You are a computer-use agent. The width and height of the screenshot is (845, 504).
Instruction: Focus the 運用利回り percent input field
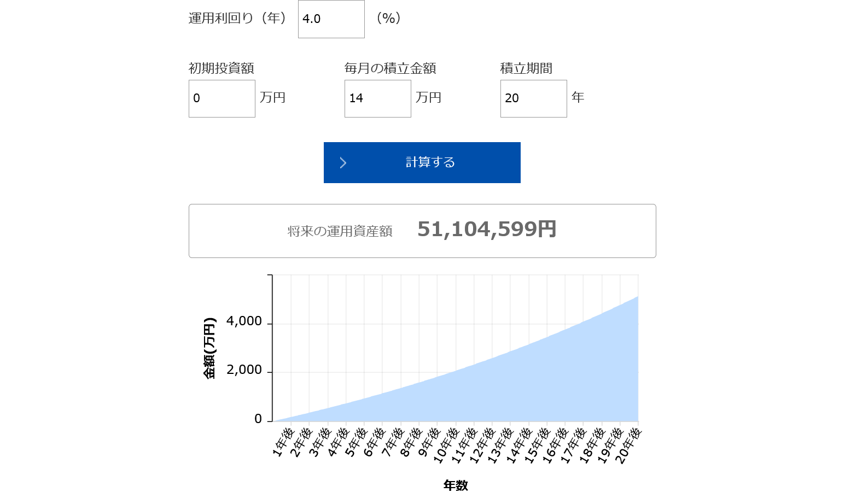click(x=331, y=19)
